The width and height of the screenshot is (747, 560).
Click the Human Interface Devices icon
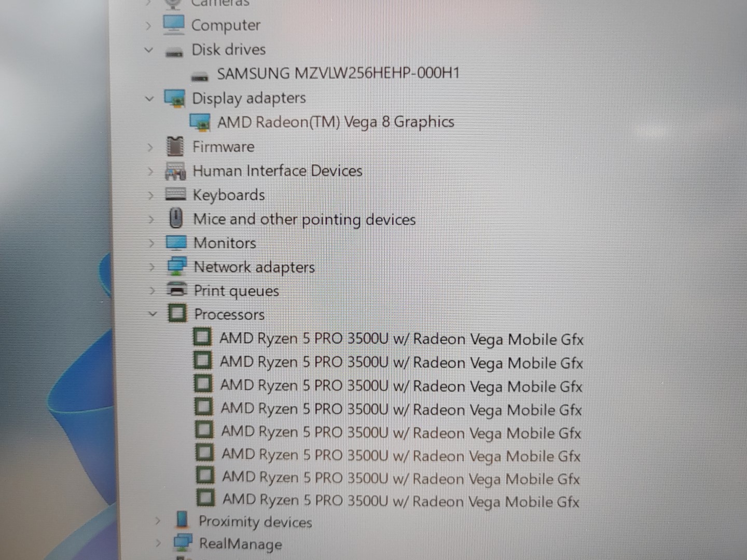pyautogui.click(x=175, y=171)
